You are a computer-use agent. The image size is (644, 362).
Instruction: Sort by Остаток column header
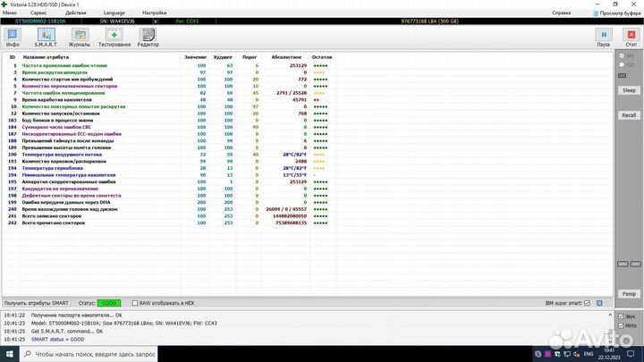(322, 57)
